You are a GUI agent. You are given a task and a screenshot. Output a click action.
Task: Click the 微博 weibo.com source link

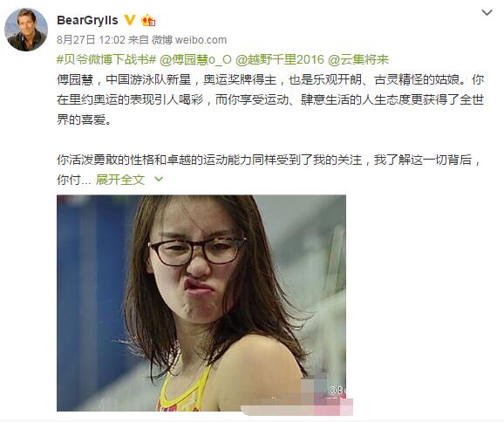189,40
